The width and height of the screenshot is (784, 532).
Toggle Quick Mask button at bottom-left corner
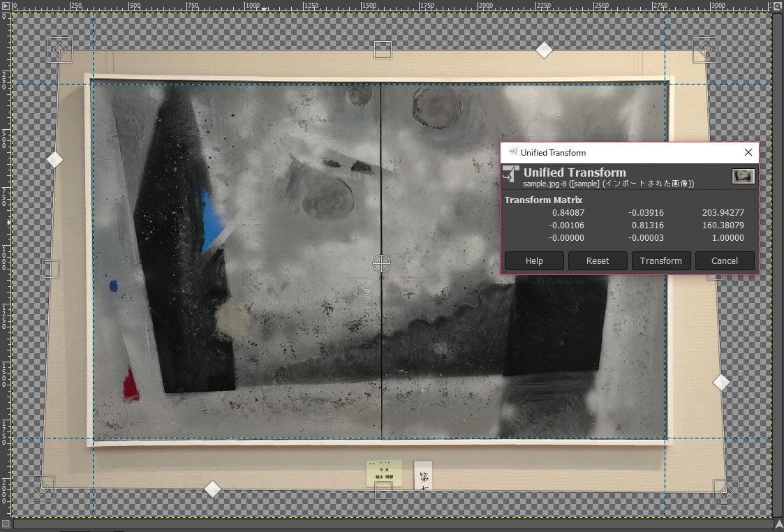(x=6, y=524)
